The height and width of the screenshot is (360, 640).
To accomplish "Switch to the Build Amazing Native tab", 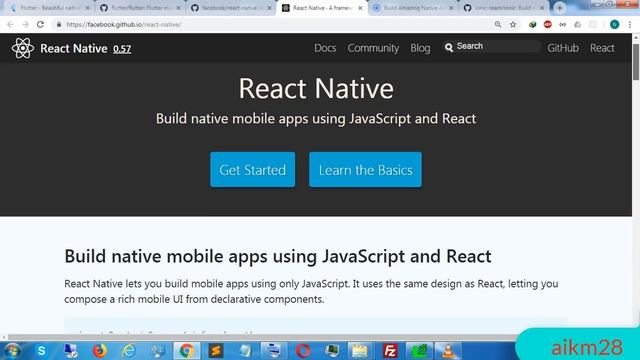I will [413, 8].
